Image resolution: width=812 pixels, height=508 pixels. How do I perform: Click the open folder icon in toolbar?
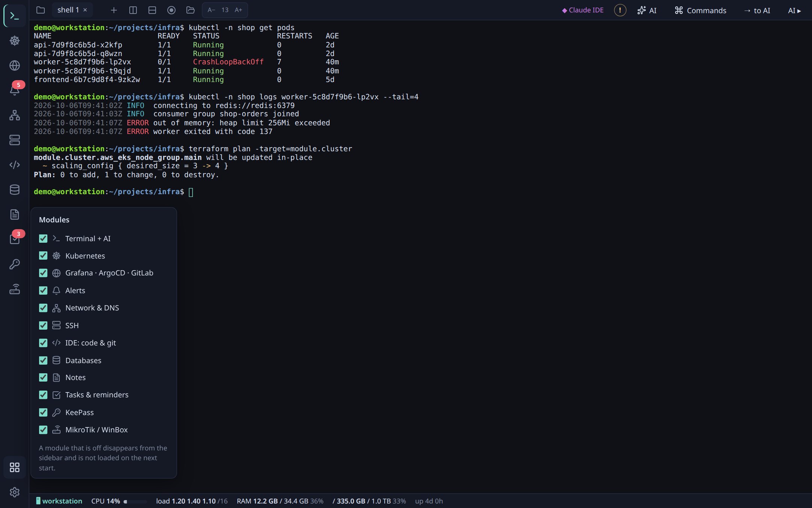(191, 10)
